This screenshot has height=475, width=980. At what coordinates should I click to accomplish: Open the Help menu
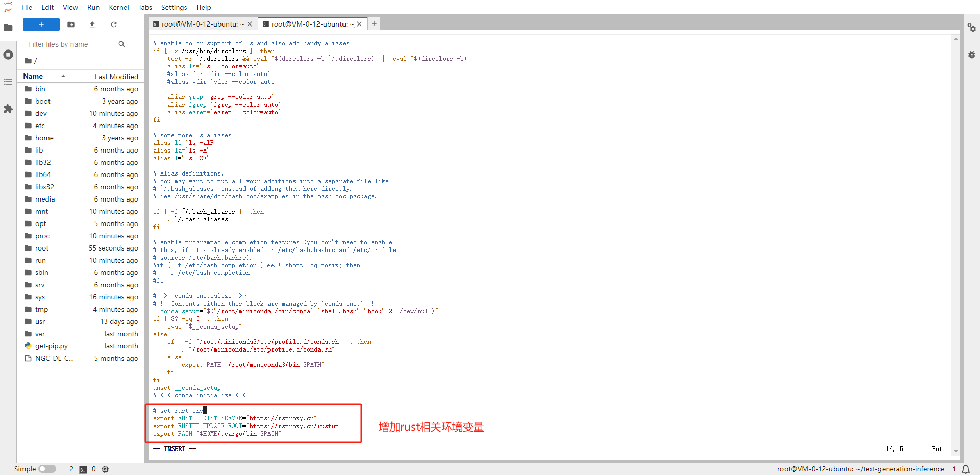(x=204, y=7)
